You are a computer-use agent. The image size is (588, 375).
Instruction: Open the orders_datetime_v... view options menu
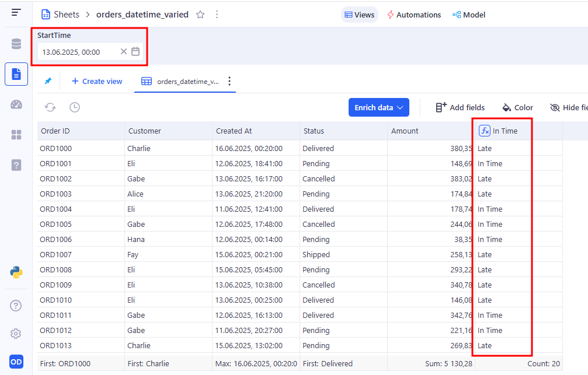[x=229, y=81]
